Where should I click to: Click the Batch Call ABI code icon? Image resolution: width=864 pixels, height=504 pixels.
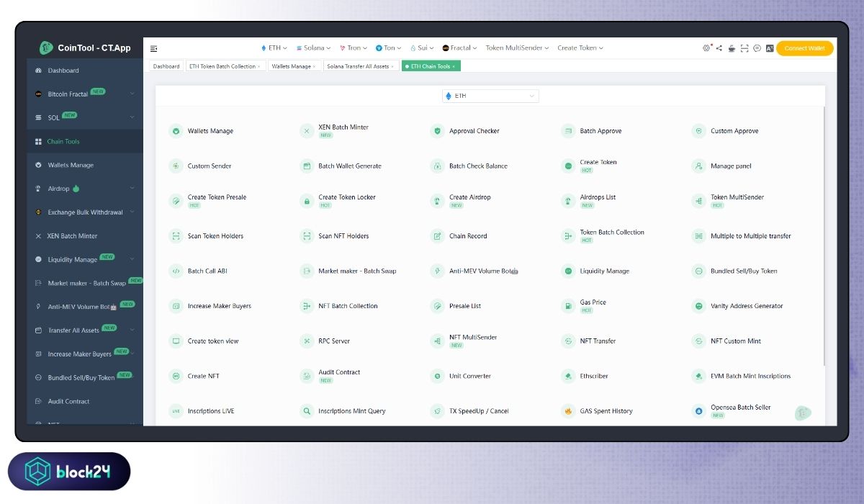click(176, 271)
